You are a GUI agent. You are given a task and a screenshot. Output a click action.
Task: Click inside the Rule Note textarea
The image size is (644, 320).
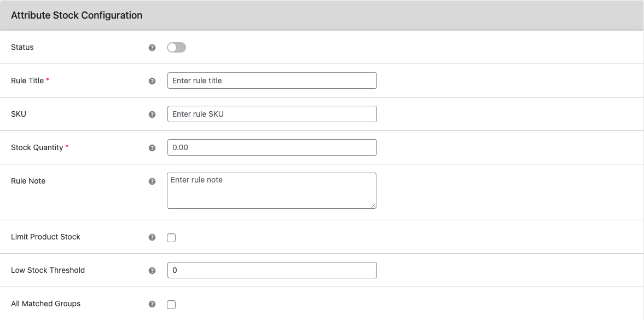(271, 191)
